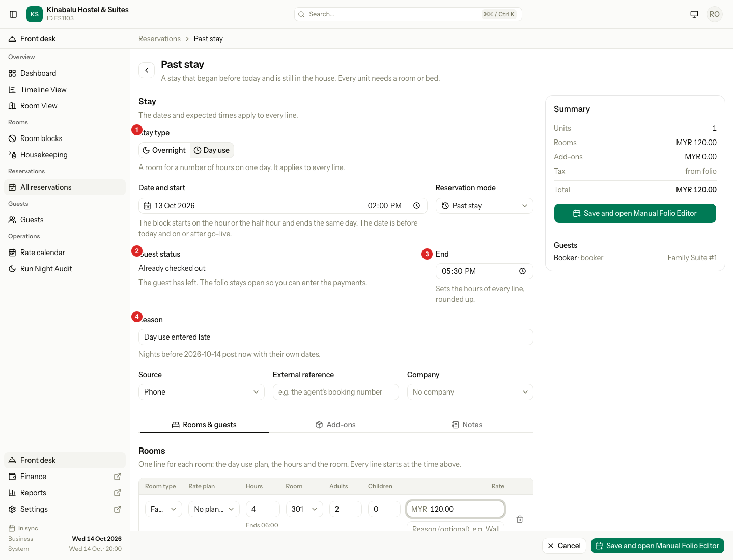Viewport: 733px width, 560px height.
Task: Open Rate calendar in sidebar
Action: click(65, 253)
